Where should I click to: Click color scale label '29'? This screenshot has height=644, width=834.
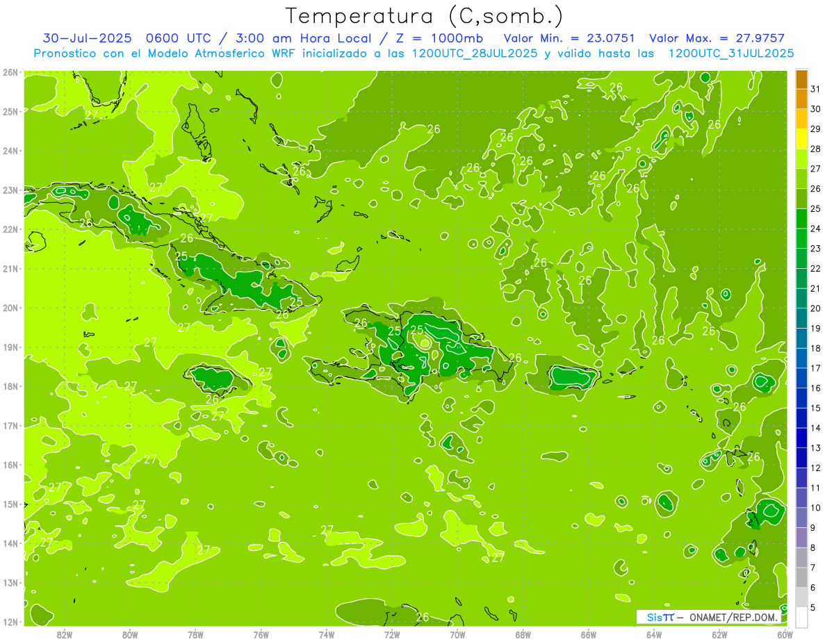[815, 129]
